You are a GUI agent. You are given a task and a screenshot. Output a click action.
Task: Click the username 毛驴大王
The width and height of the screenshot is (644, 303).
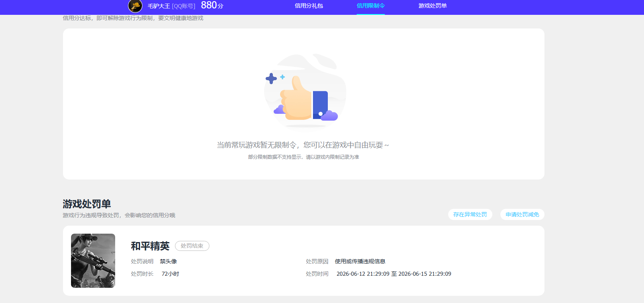point(159,6)
